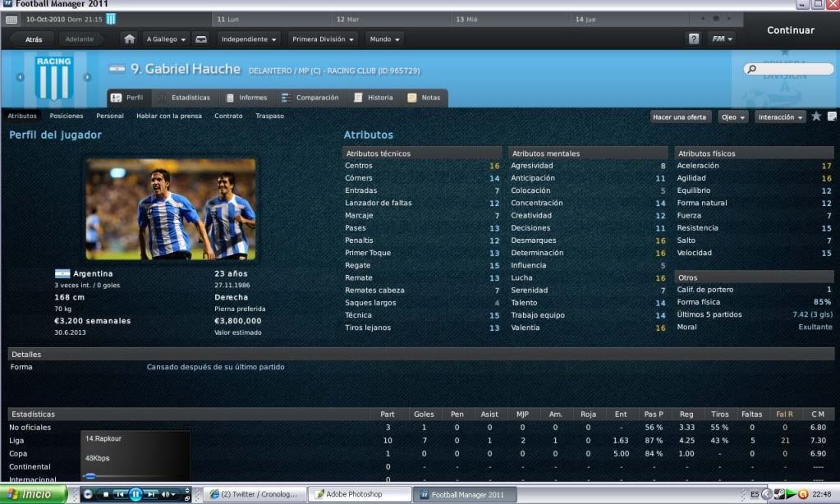
Task: Open Hablar con la prensa
Action: tap(169, 116)
